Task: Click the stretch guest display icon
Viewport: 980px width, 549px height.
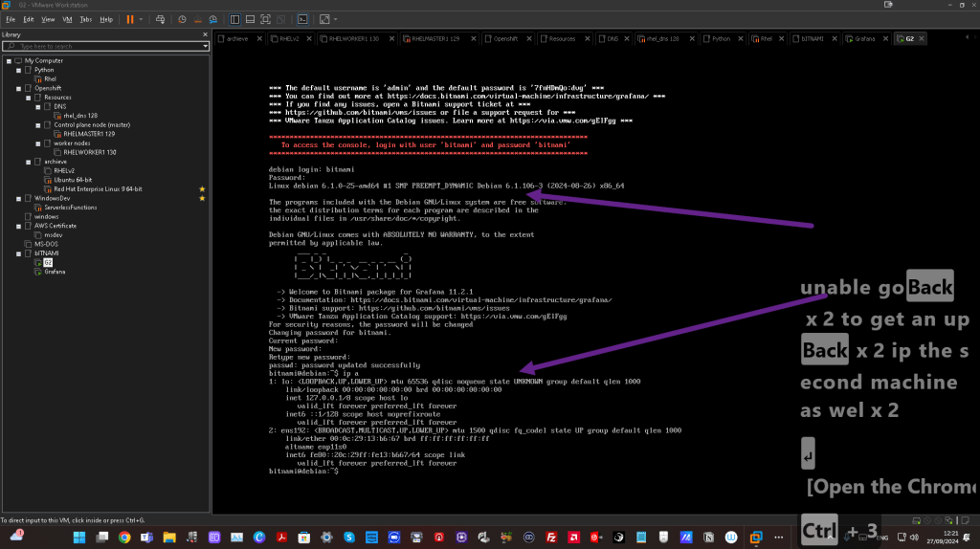Action: 324,19
